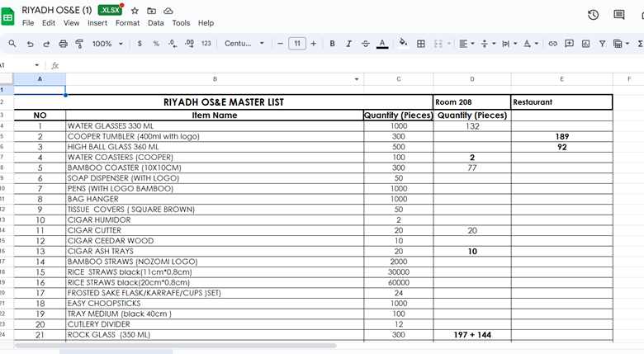
Task: Toggle strikethrough formatting
Action: [x=366, y=44]
